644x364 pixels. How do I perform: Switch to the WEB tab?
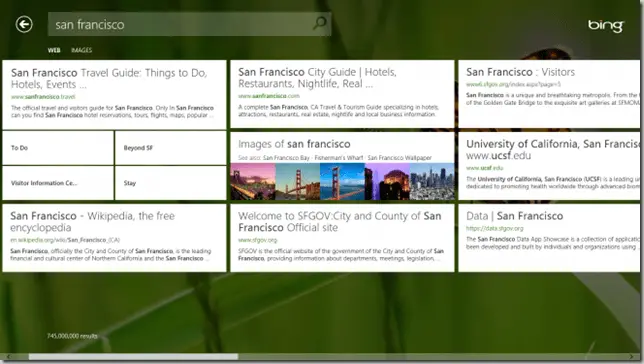point(54,50)
